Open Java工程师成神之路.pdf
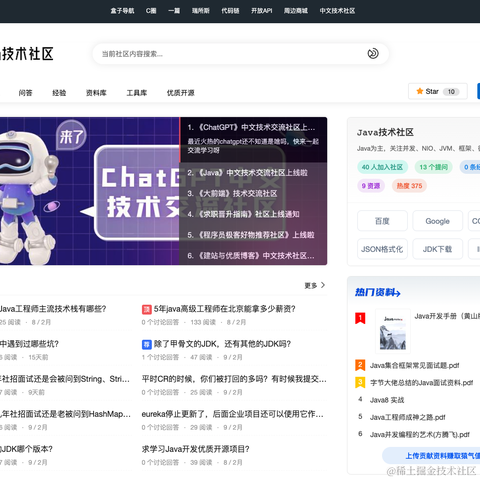Viewport: 480px width, 480px height. click(x=408, y=417)
